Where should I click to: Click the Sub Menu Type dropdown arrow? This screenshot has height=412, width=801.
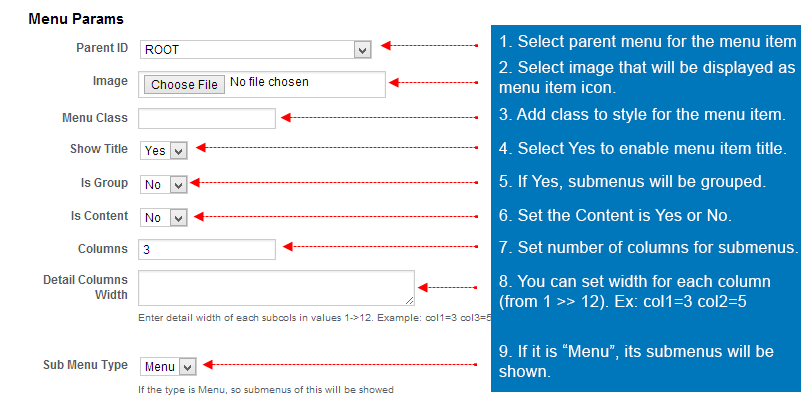tap(187, 367)
